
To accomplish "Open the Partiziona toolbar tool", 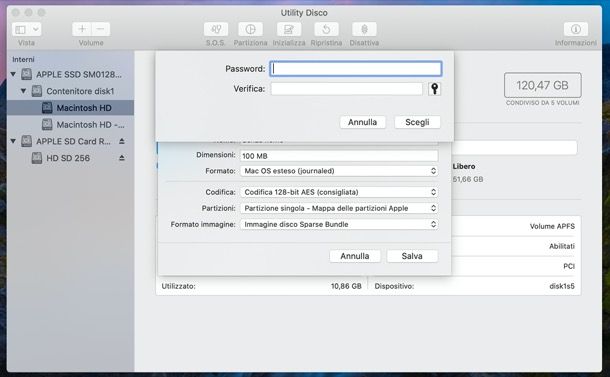I will 250,29.
